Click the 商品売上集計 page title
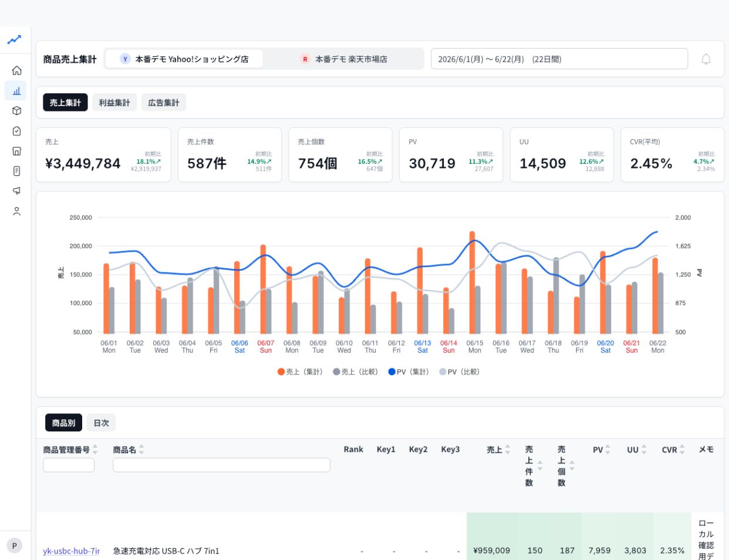Screen dimensions: 729x560 click(x=70, y=59)
